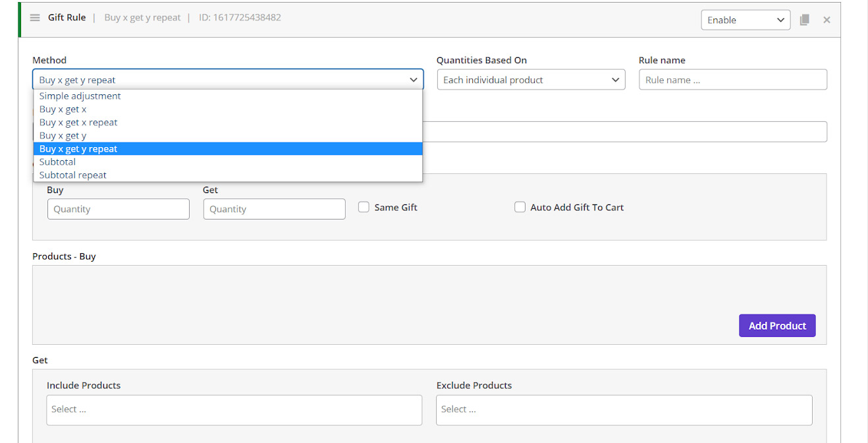
Task: Select highlighted Buy x get y repeat
Action: point(78,149)
